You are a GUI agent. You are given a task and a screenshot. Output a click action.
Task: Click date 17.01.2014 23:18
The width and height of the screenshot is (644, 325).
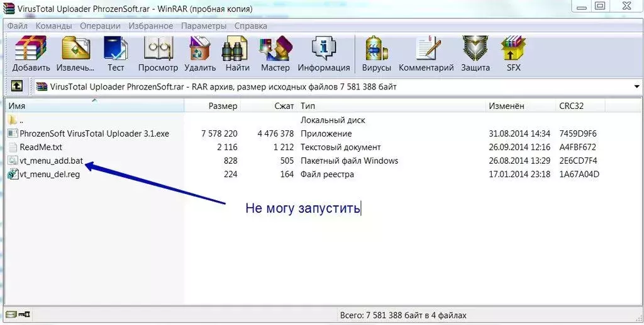[x=519, y=174]
